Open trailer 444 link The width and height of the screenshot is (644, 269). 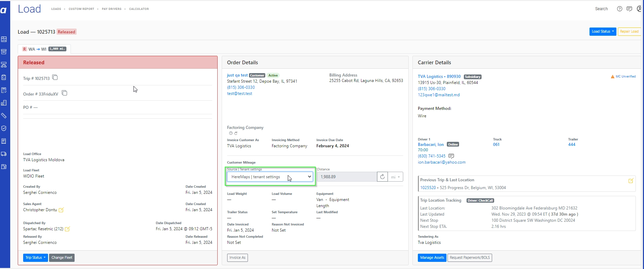[571, 145]
